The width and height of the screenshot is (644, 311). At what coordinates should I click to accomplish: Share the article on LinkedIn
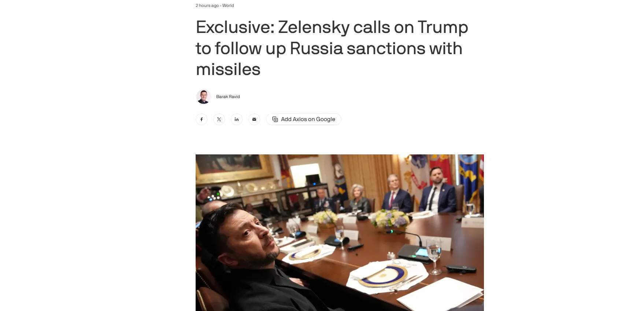coord(237,119)
